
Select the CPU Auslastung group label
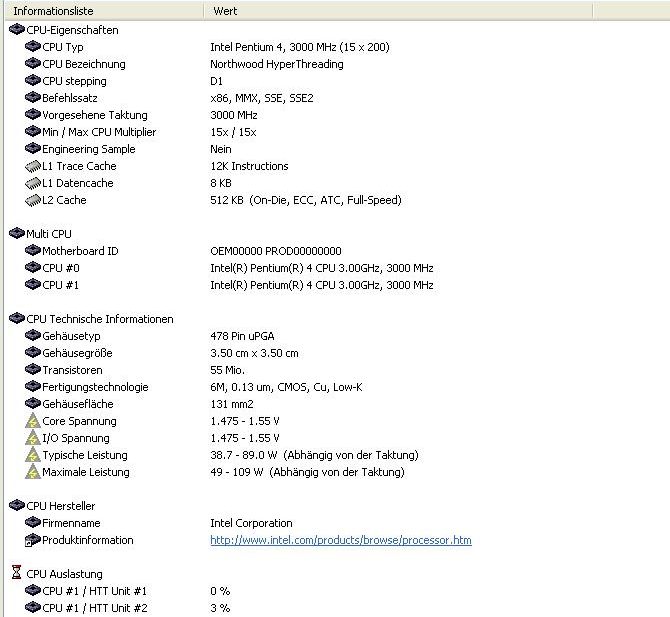click(x=65, y=574)
